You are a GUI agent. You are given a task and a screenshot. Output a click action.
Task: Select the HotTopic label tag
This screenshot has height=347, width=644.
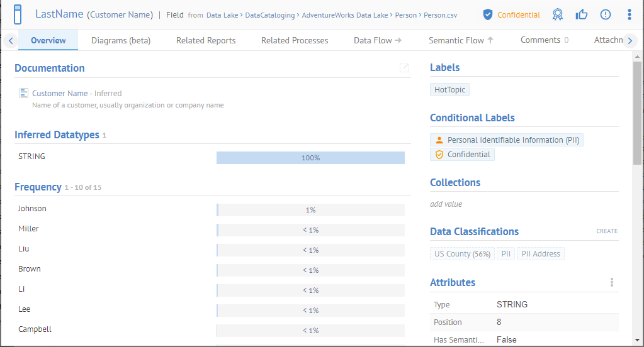(449, 90)
